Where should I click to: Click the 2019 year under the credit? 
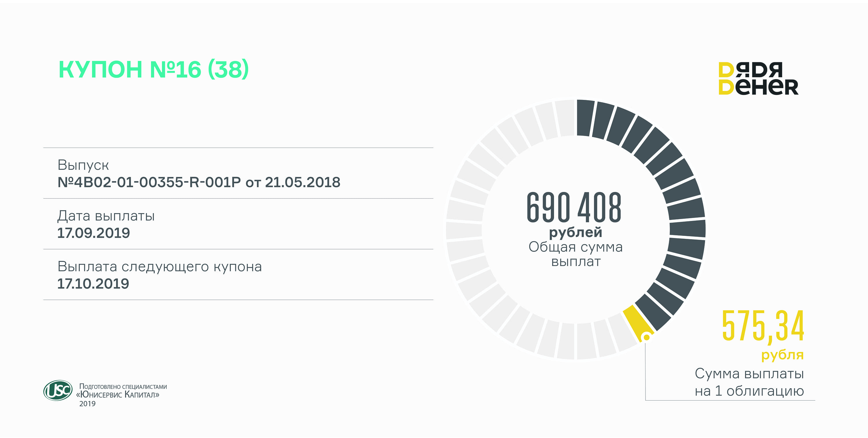click(x=87, y=404)
